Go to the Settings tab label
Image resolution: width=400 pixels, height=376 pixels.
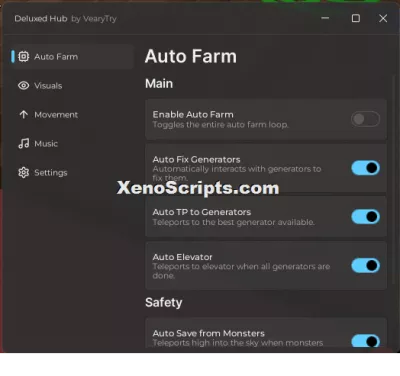tap(51, 173)
